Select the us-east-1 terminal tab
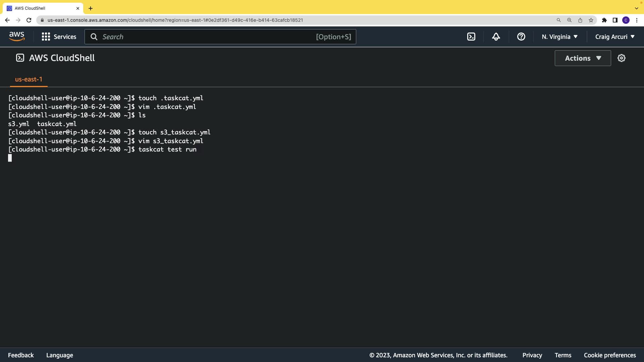The height and width of the screenshot is (362, 644). pyautogui.click(x=29, y=79)
